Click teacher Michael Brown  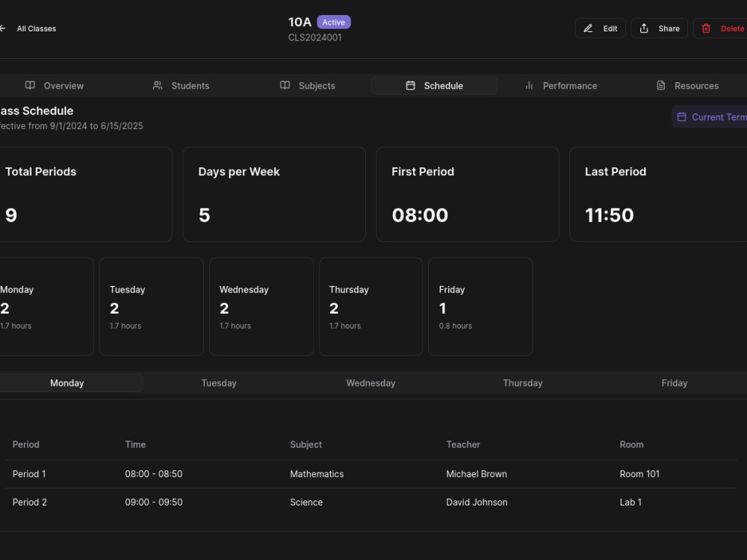[477, 474]
